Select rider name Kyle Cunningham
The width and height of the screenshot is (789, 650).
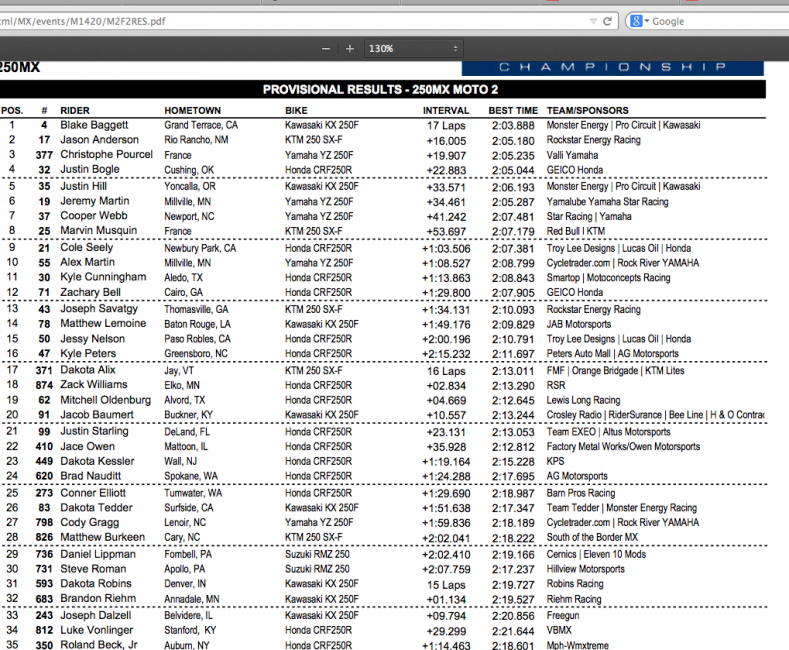[103, 277]
